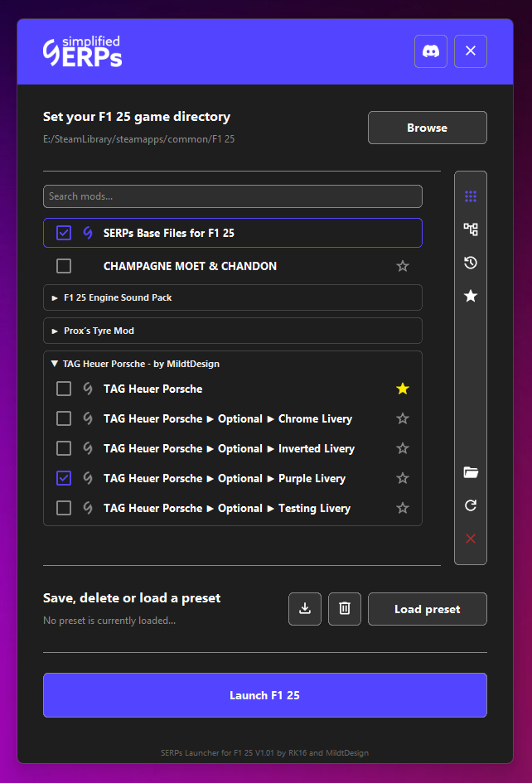Open the Discord link button

point(431,51)
